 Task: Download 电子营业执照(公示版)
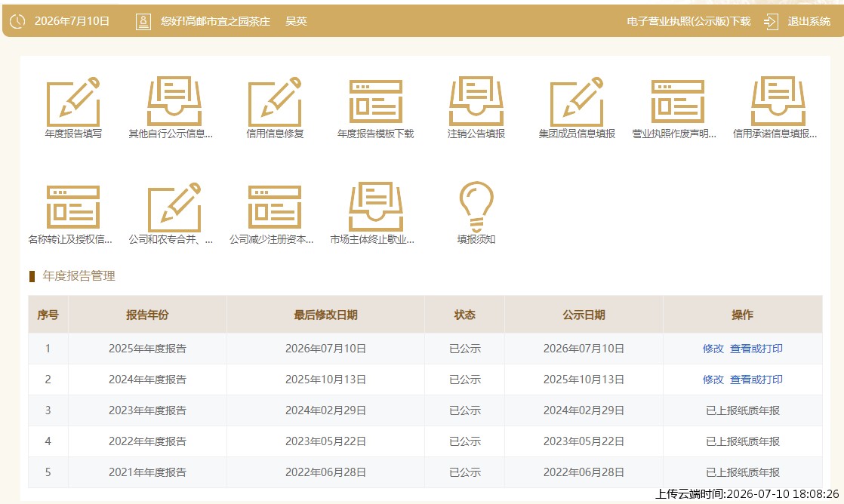tap(688, 22)
